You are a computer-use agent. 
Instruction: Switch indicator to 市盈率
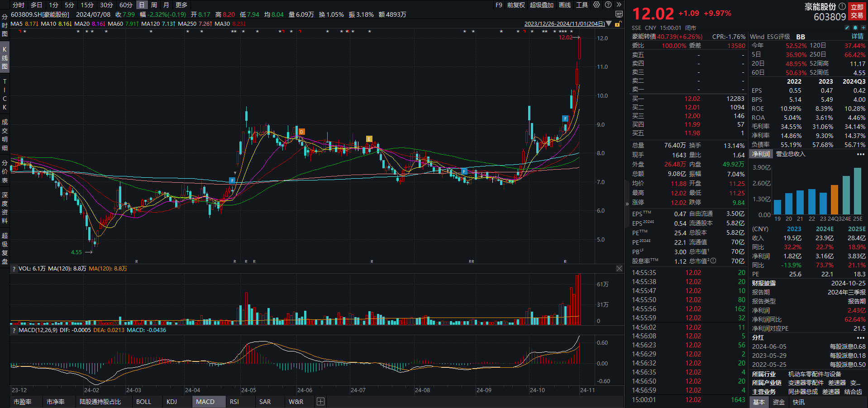22,402
